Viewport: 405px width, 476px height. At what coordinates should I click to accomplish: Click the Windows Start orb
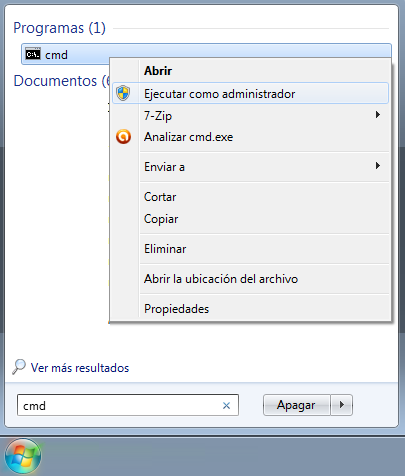23,456
